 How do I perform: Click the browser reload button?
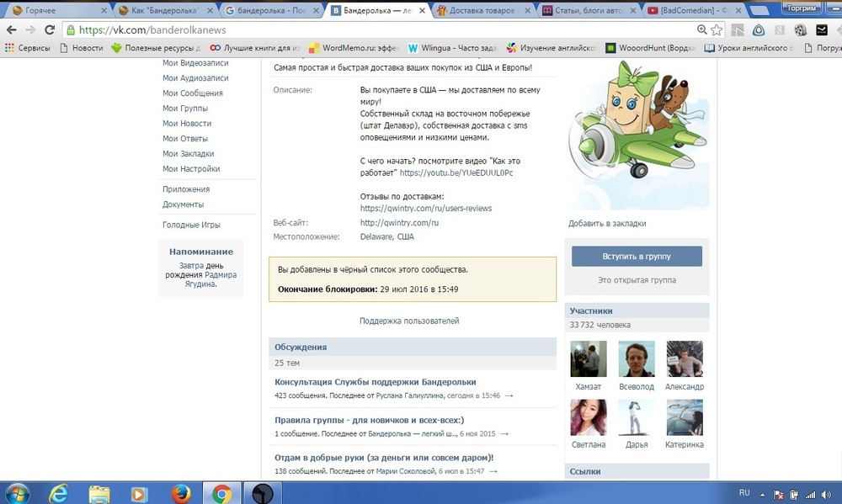click(49, 29)
